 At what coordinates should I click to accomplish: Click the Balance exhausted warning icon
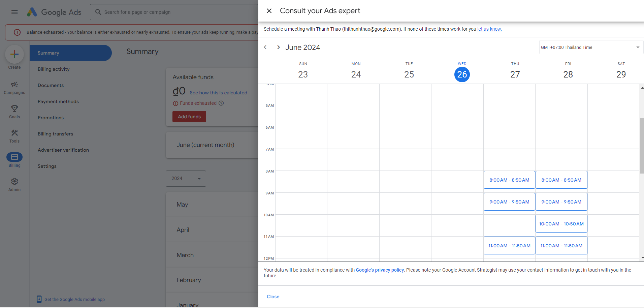tap(17, 32)
